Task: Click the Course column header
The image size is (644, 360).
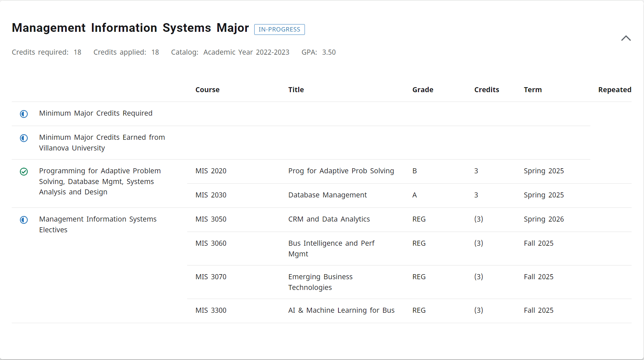Action: tap(207, 89)
